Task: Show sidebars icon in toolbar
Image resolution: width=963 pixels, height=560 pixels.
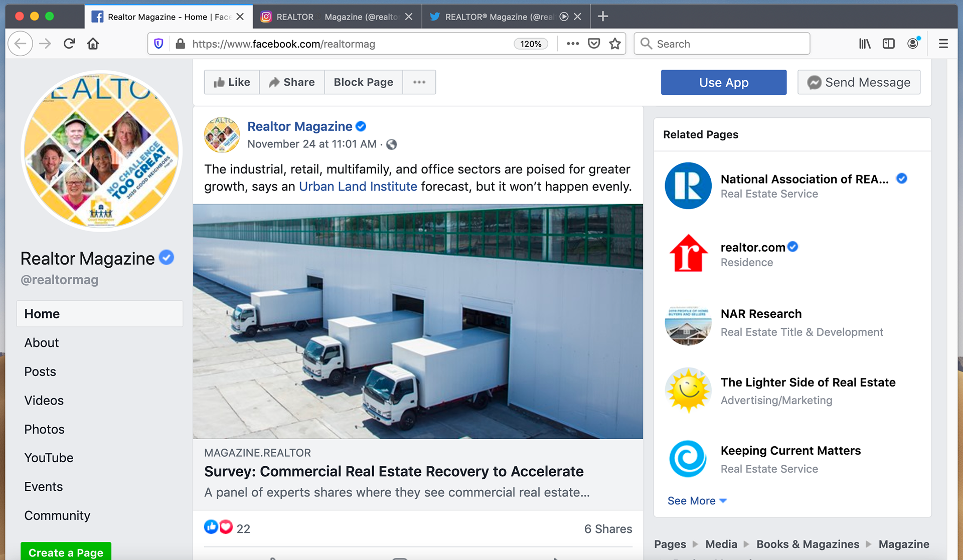Action: point(888,44)
